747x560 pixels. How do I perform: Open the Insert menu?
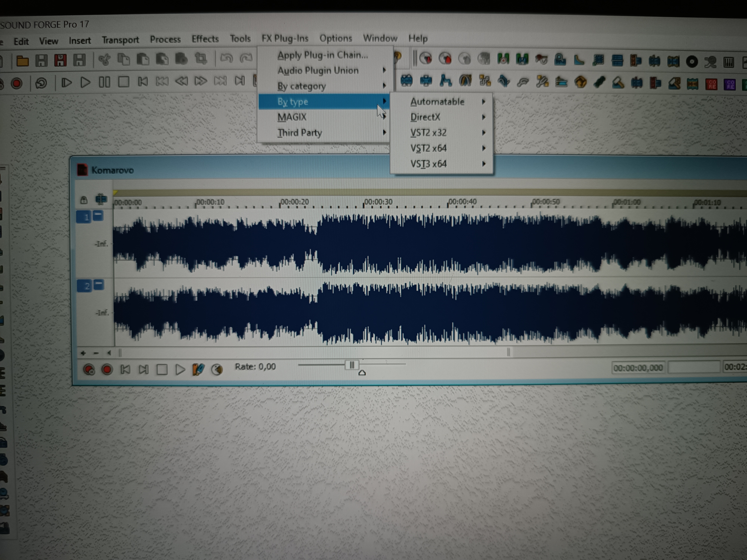click(80, 41)
